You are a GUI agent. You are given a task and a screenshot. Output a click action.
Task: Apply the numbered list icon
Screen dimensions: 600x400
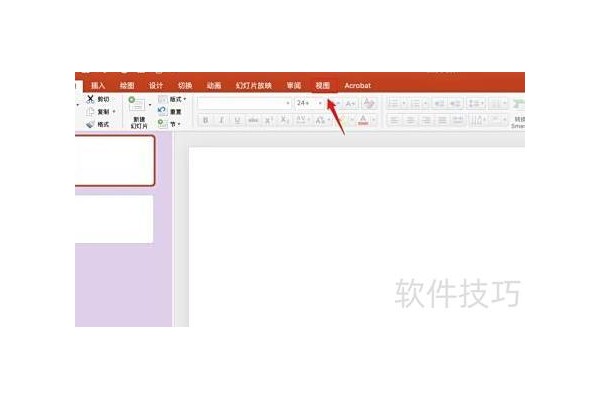click(x=418, y=103)
